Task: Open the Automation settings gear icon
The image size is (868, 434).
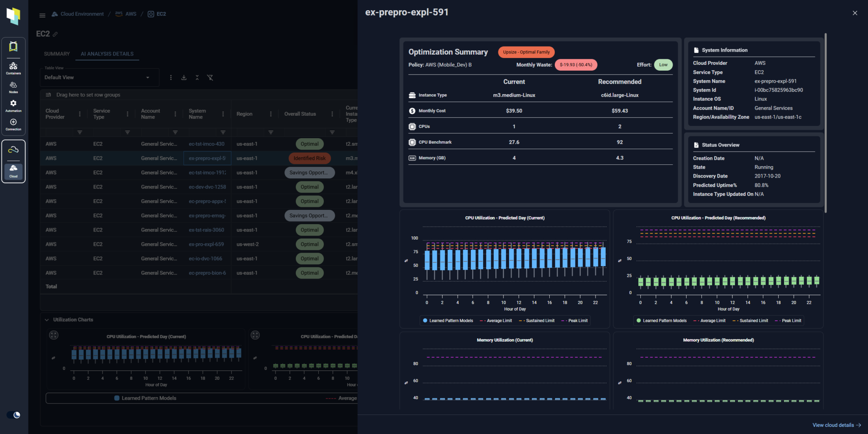Action: 13,106
